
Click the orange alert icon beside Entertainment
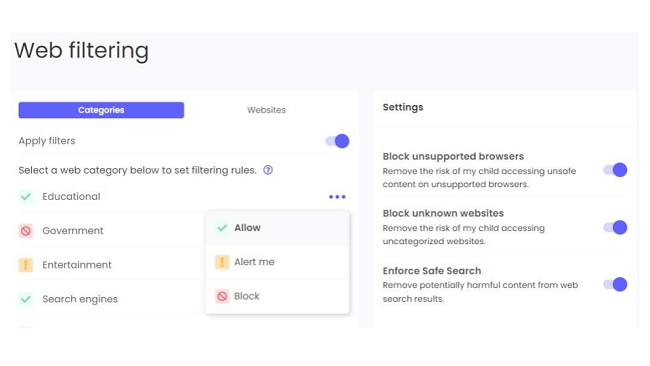(x=26, y=264)
